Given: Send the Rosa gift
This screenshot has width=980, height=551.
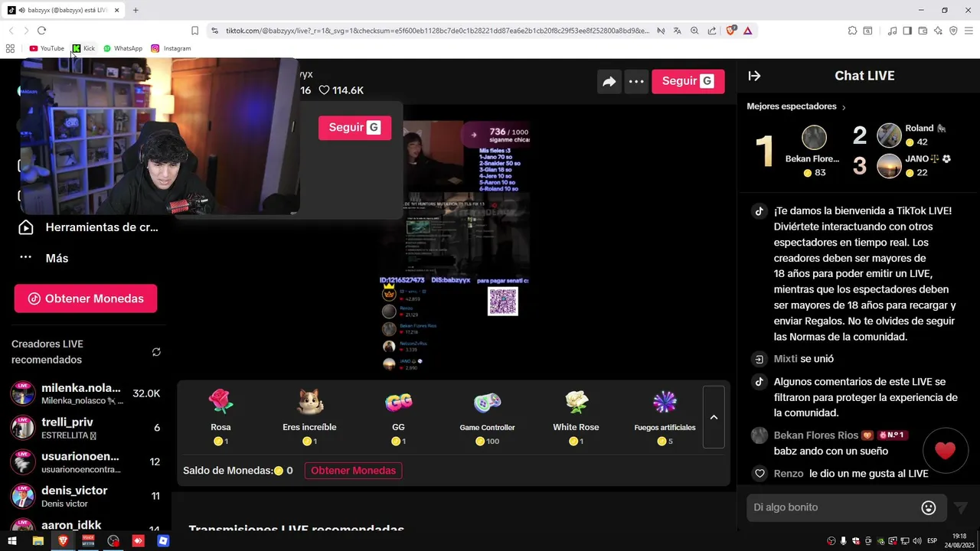Looking at the screenshot, I should click(x=220, y=417).
